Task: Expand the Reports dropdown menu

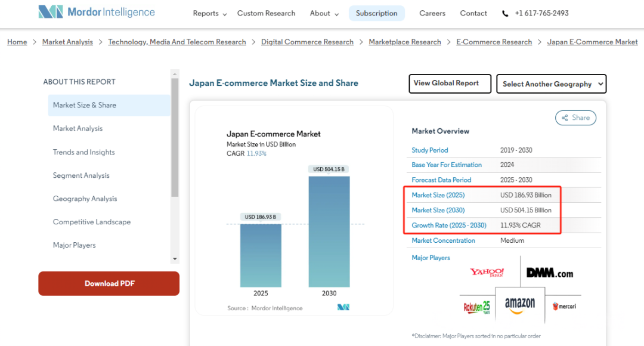Action: pos(210,13)
